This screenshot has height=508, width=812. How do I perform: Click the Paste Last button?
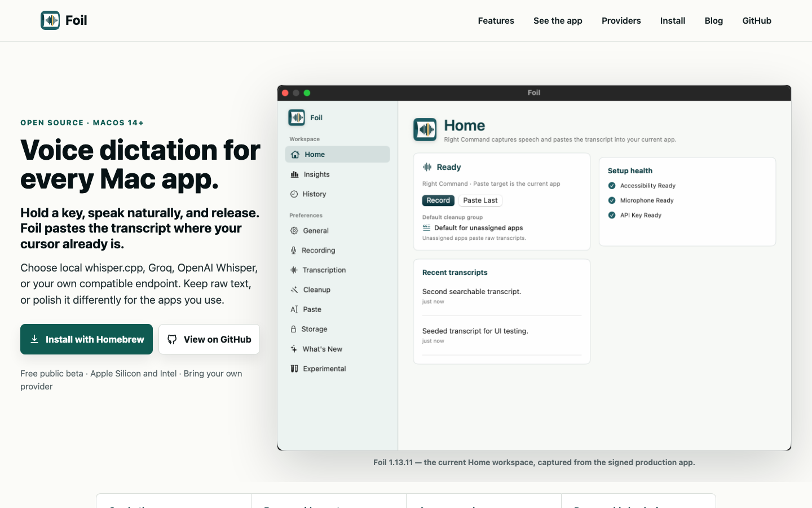coord(480,200)
